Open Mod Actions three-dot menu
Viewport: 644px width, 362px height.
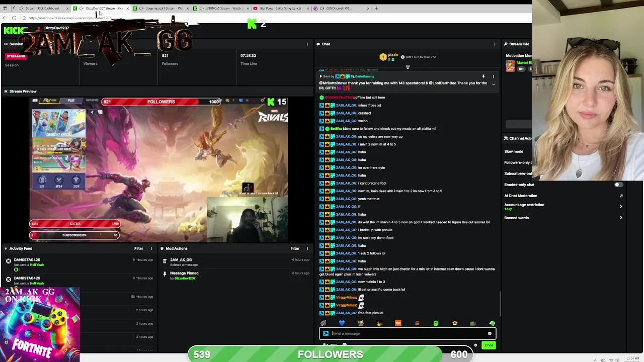click(307, 248)
